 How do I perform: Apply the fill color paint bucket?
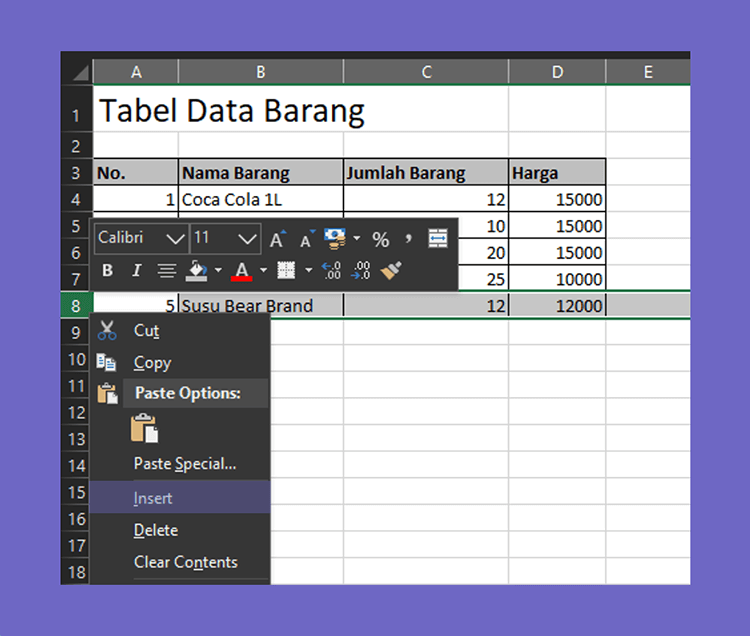coord(197,271)
